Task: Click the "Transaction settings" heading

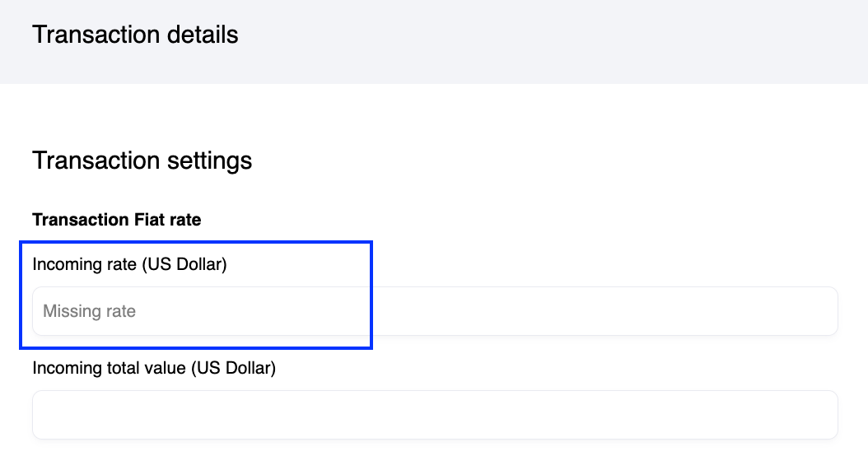Action: coord(142,161)
